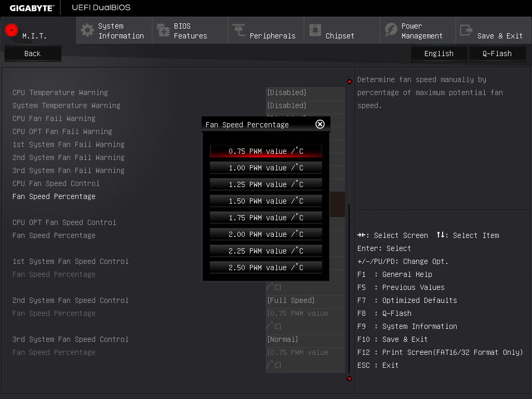This screenshot has height=399, width=532.
Task: Click the M.I.T. red circle icon
Action: point(11,30)
